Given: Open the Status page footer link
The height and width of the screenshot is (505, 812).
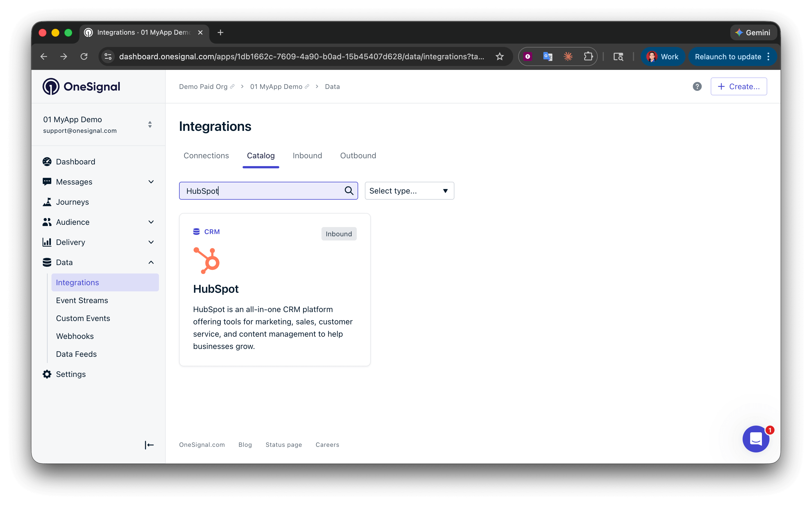Looking at the screenshot, I should (283, 445).
